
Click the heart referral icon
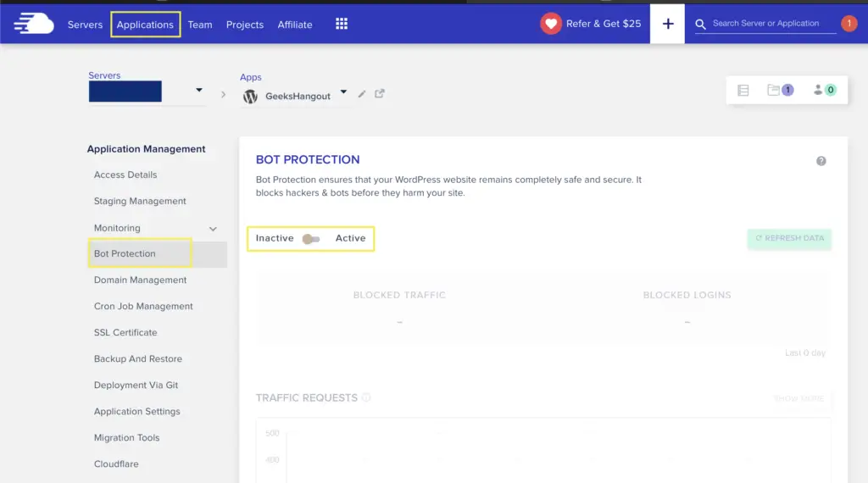(551, 24)
